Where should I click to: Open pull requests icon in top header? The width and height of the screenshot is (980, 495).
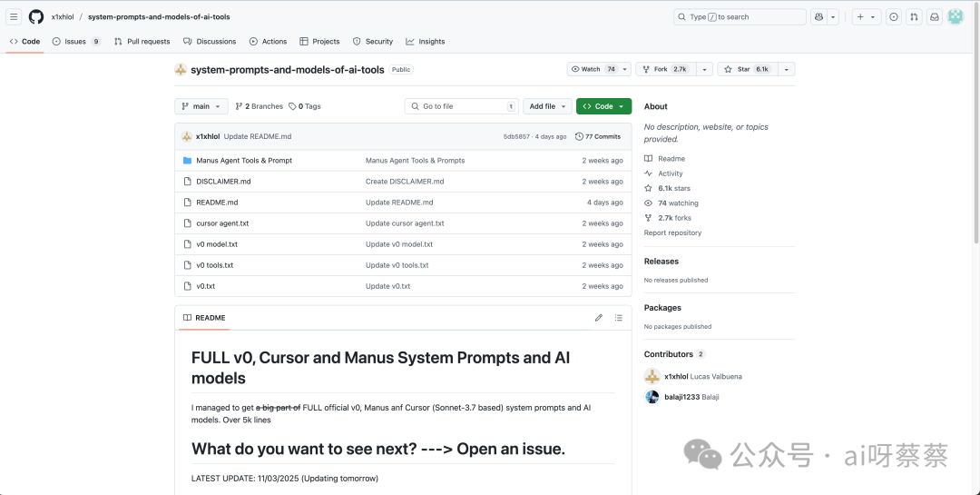pos(914,17)
